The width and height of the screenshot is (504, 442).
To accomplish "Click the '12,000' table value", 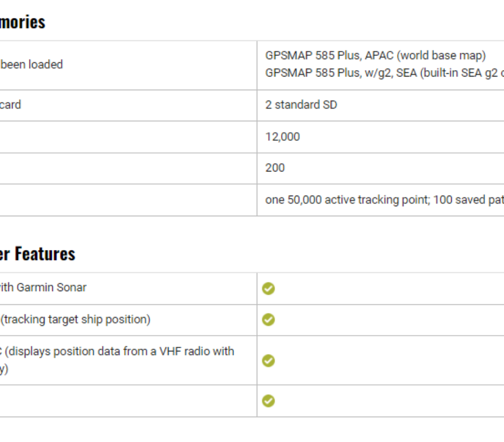I will click(x=283, y=137).
